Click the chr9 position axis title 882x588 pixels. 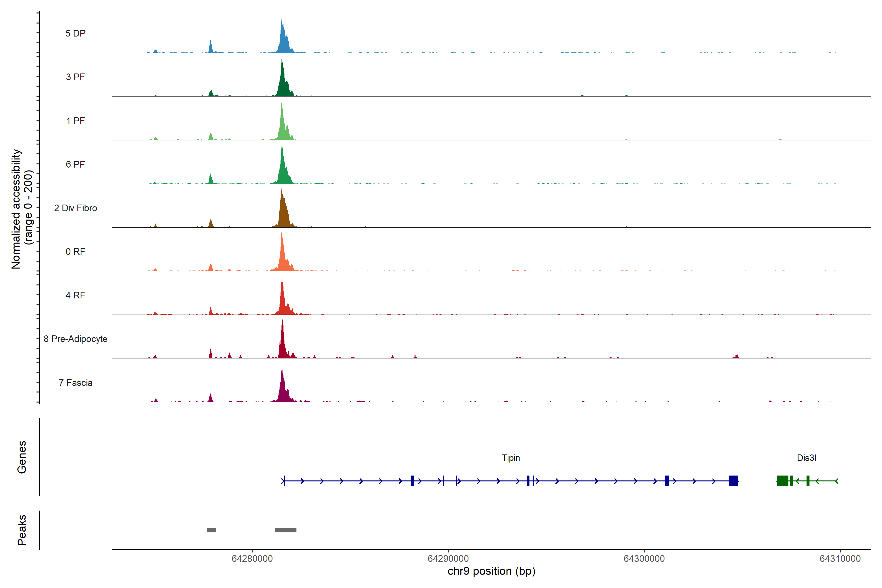pyautogui.click(x=491, y=571)
